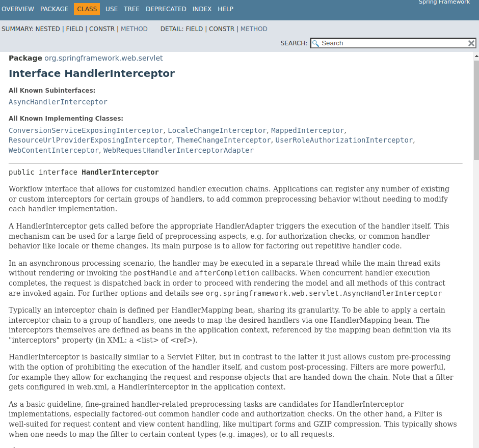This screenshot has width=479, height=448.
Task: Click the search magnifier icon
Action: click(316, 43)
